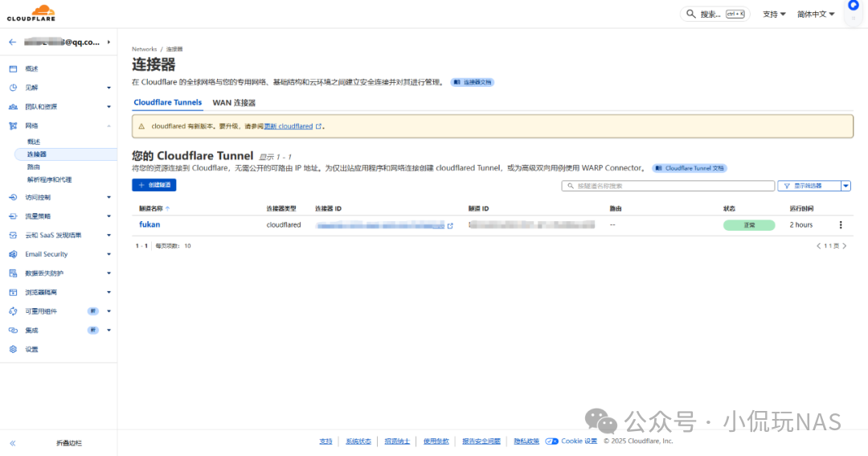The image size is (868, 456).
Task: Click the 运行时间 column header
Action: [x=801, y=209]
